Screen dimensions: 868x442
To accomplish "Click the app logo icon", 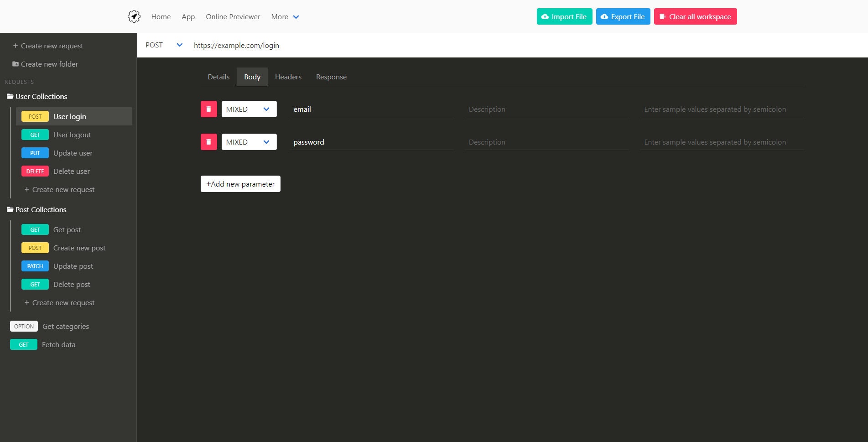I will 134,16.
